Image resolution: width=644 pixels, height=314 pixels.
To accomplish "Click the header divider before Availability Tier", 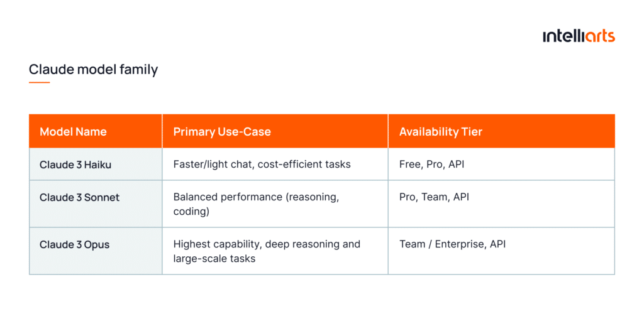I will [388, 131].
